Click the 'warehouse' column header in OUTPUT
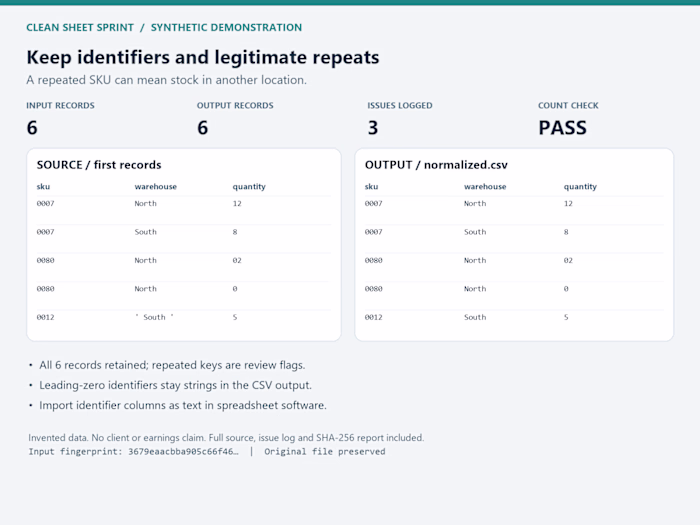Viewport: 700px width, 525px height. (485, 187)
